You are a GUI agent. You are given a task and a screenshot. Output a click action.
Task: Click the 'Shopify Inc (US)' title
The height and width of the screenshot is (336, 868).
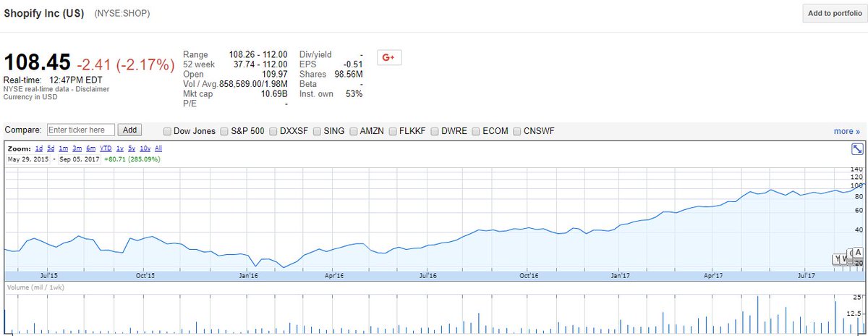(45, 13)
